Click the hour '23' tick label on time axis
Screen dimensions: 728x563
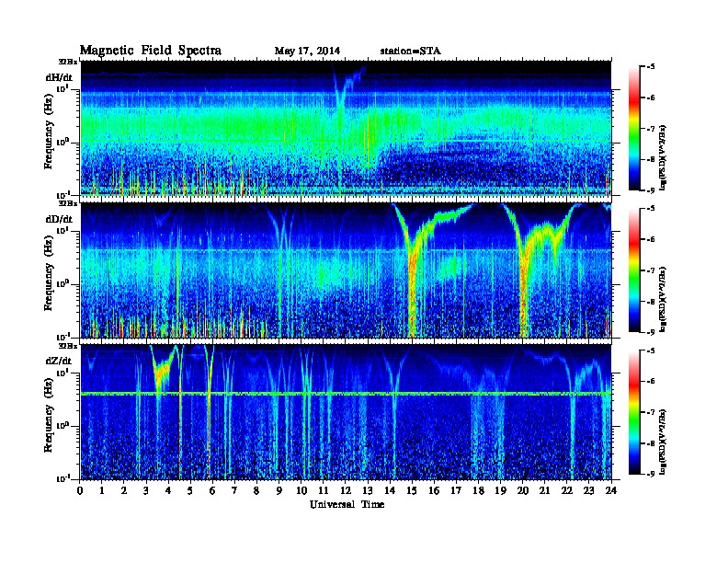pyautogui.click(x=588, y=490)
